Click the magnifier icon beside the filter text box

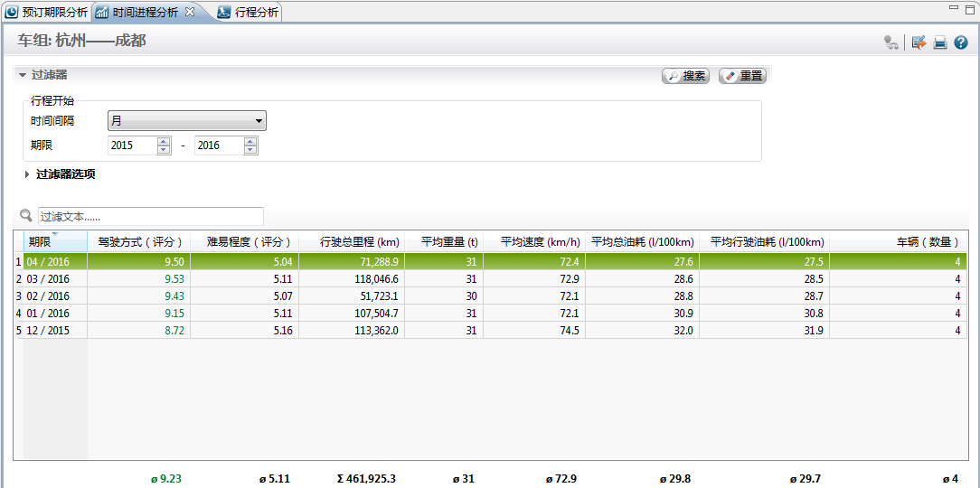point(26,216)
